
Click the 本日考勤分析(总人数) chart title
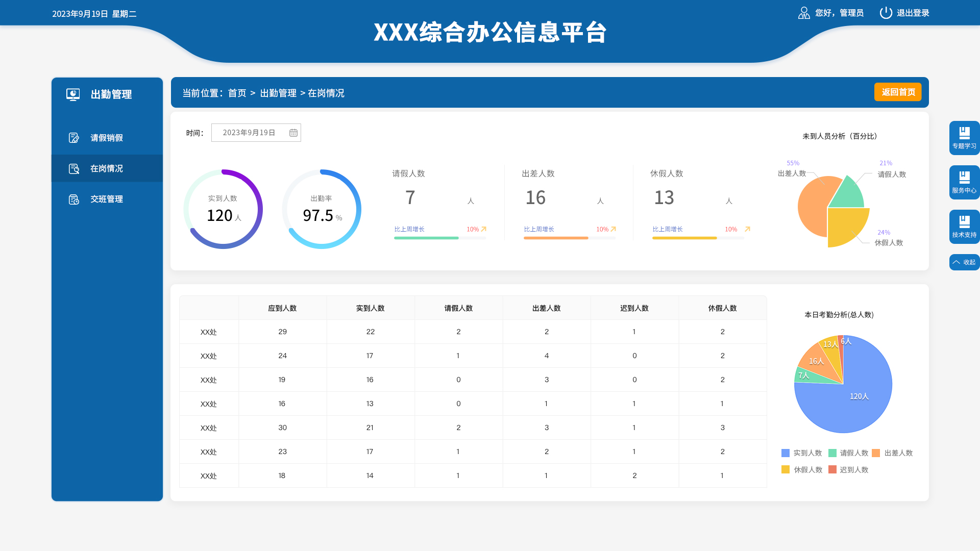coord(839,315)
